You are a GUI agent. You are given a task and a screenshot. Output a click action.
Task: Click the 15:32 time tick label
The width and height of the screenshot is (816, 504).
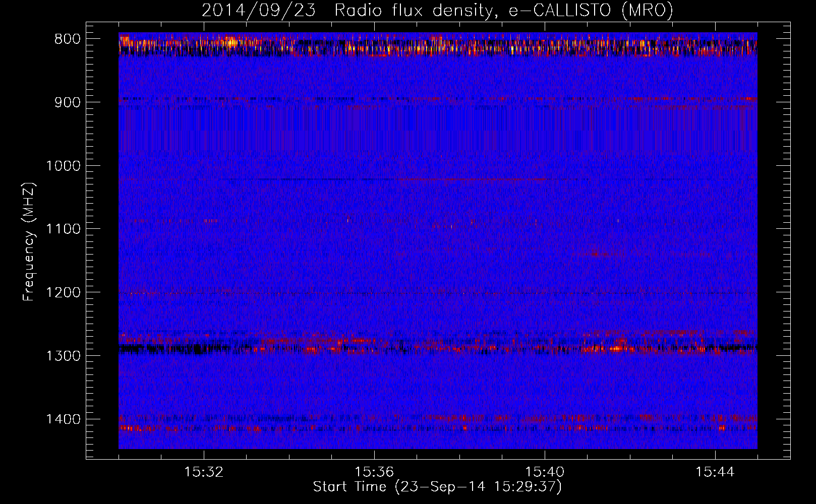pos(204,472)
